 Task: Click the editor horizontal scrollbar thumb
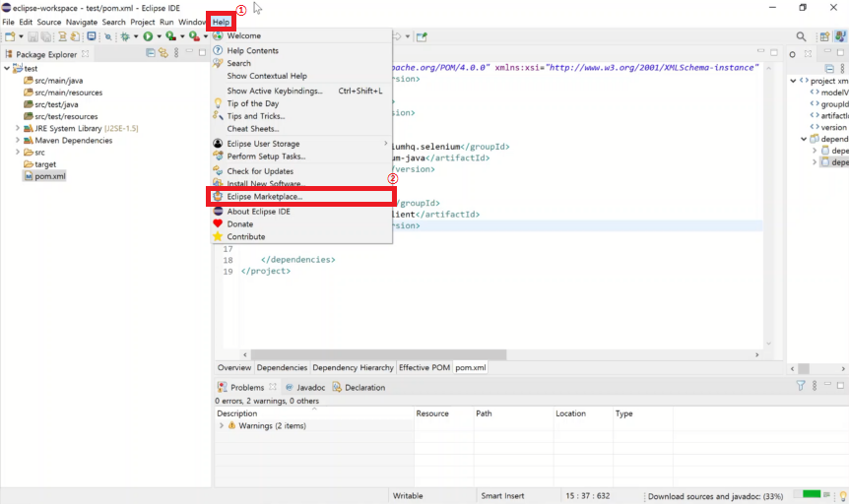(x=378, y=354)
